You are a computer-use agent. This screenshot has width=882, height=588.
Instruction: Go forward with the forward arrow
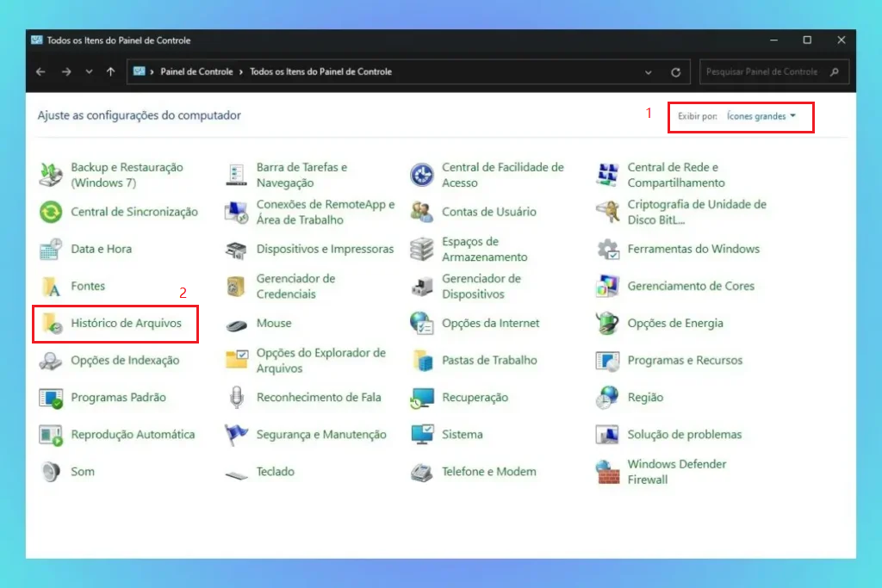click(65, 72)
